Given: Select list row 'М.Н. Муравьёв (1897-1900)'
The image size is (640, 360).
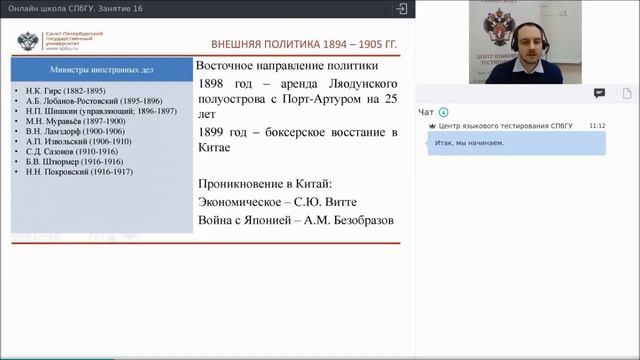Looking at the screenshot, I should point(76,121).
